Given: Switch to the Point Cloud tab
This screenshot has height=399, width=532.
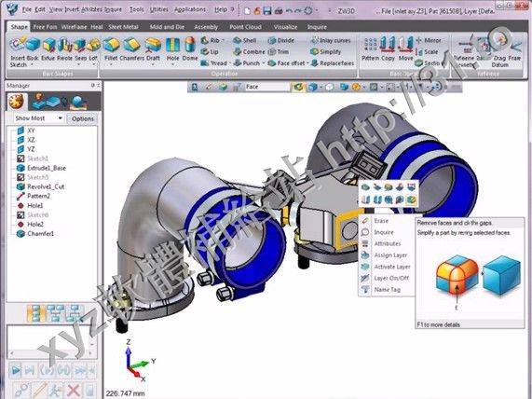Looking at the screenshot, I should pyautogui.click(x=245, y=26).
